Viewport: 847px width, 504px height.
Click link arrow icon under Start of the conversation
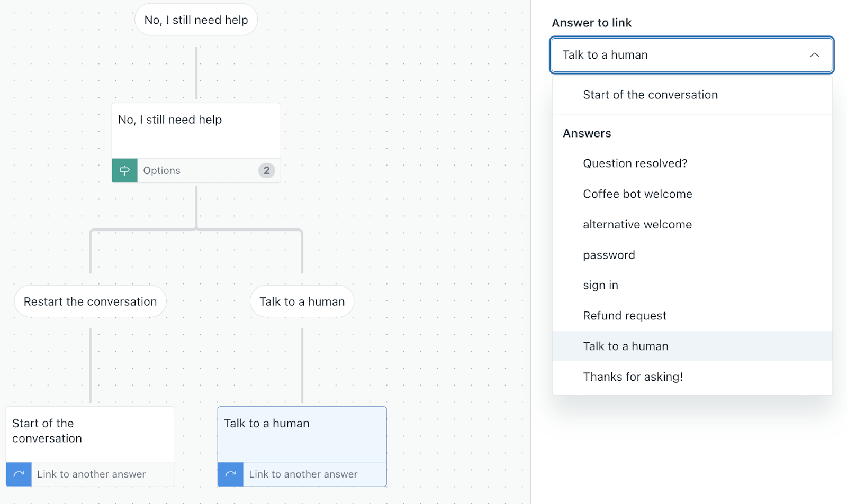coord(19,474)
